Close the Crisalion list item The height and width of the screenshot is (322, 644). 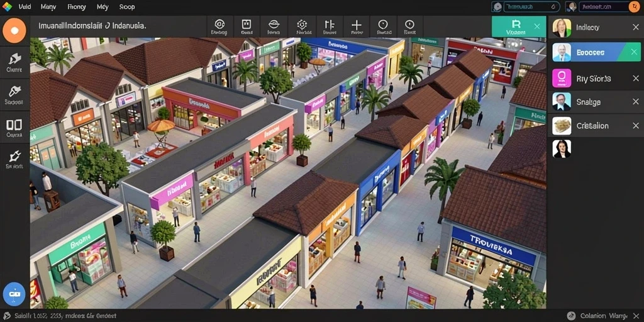635,126
